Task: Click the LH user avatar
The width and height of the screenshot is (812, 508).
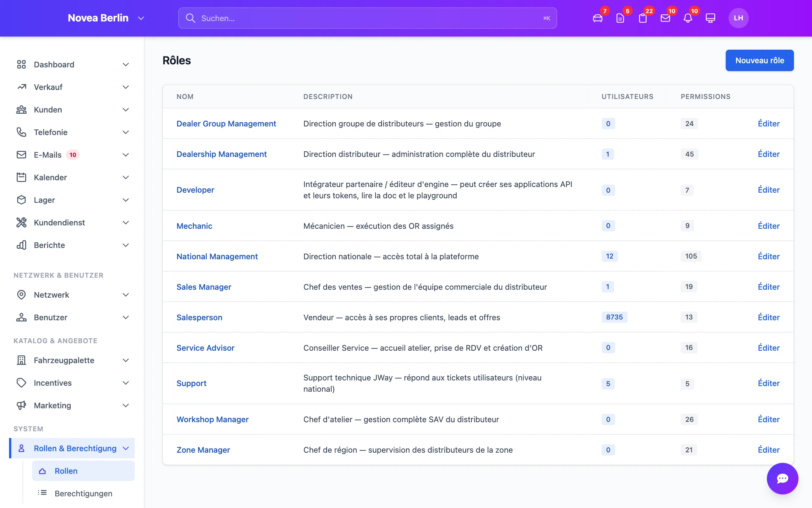Action: (738, 18)
